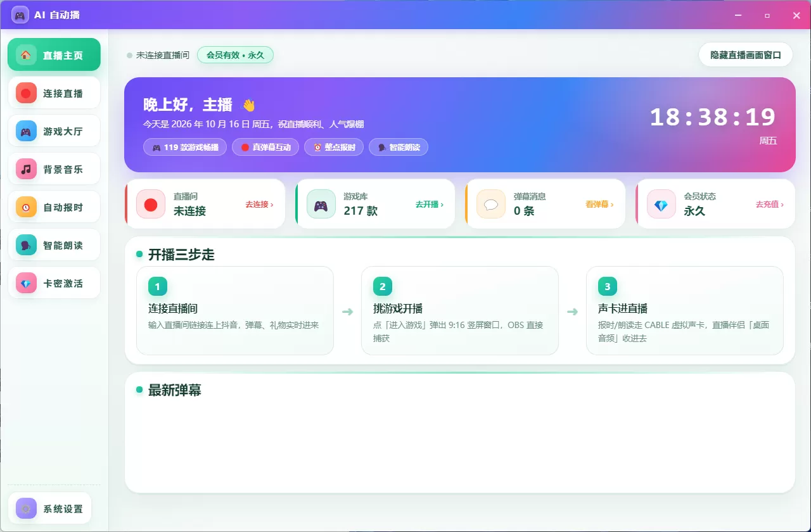811x532 pixels.
Task: Click the 最新弹幕 heading
Action: coord(175,390)
